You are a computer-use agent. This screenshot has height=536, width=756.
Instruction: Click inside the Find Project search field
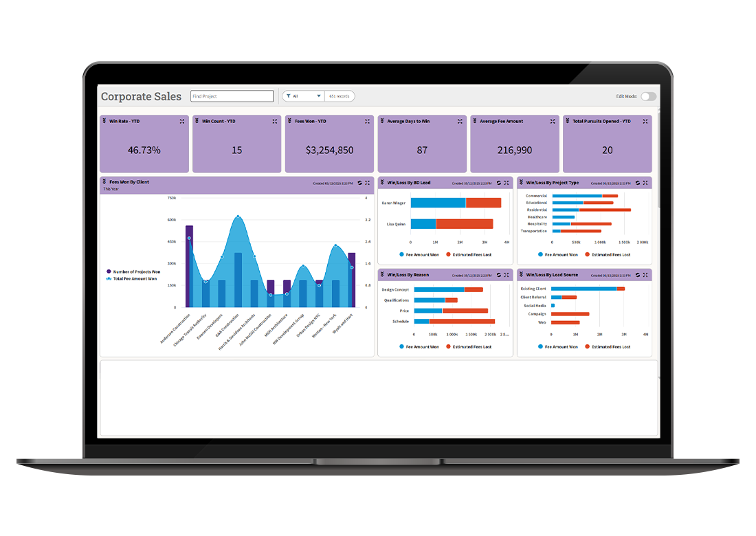(x=232, y=96)
